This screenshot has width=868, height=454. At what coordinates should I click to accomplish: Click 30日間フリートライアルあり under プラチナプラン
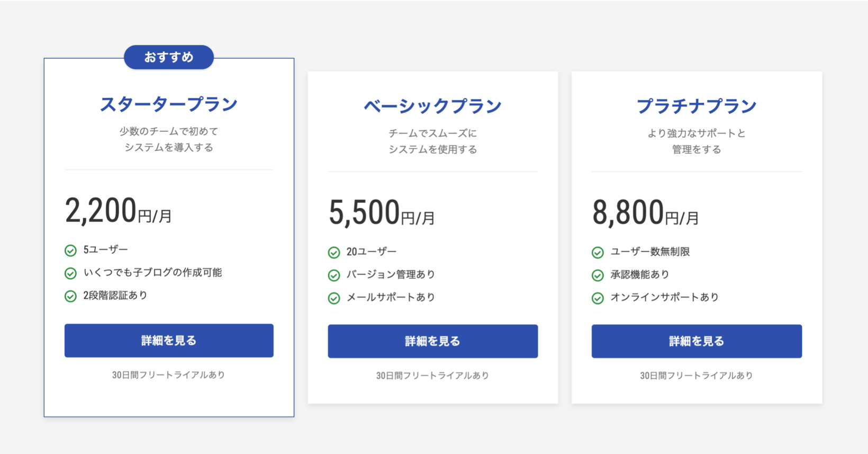coord(697,376)
